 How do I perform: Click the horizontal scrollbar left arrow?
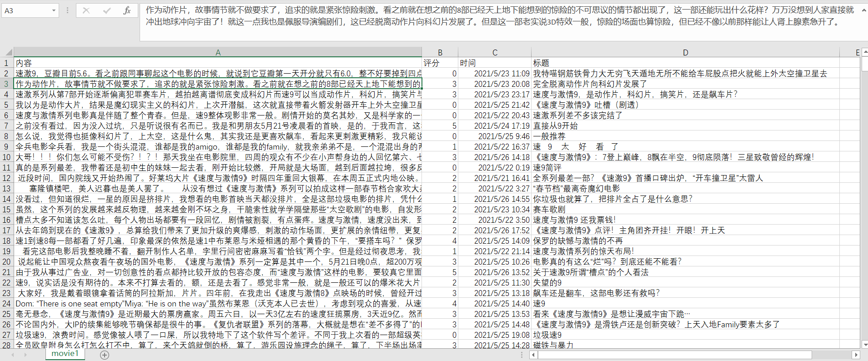533,355
